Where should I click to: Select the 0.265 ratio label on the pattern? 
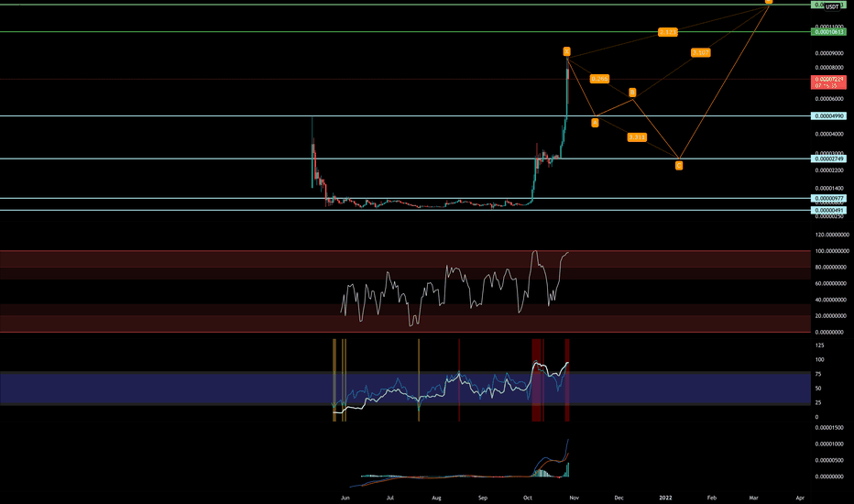click(599, 79)
